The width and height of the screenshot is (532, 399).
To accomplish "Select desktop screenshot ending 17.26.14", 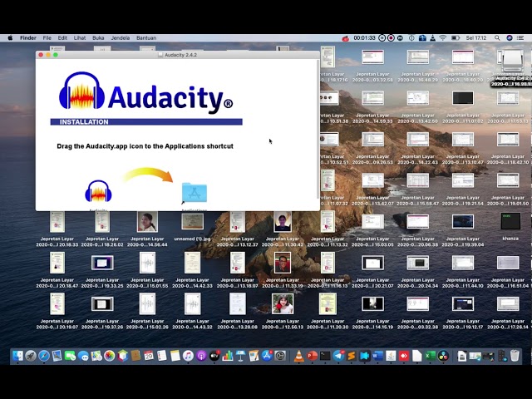I will (508, 303).
